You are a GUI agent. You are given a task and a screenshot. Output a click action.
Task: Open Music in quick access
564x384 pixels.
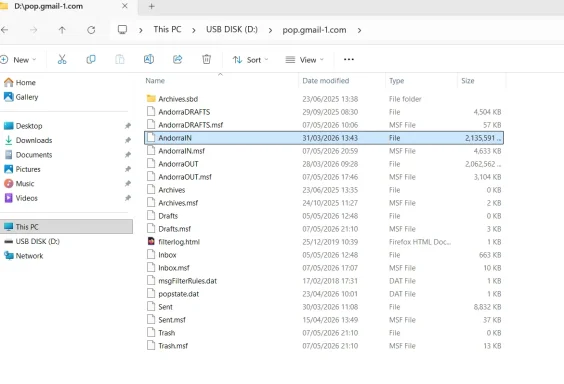pyautogui.click(x=19, y=183)
